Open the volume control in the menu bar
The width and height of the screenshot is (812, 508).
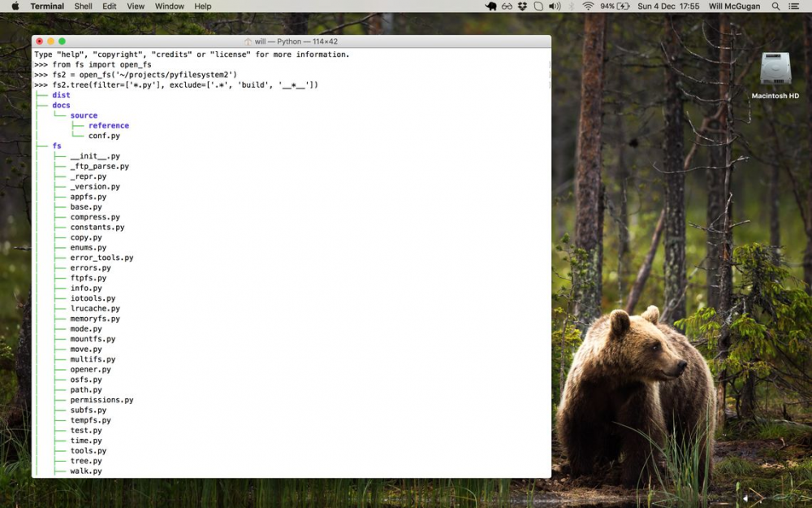click(x=555, y=7)
